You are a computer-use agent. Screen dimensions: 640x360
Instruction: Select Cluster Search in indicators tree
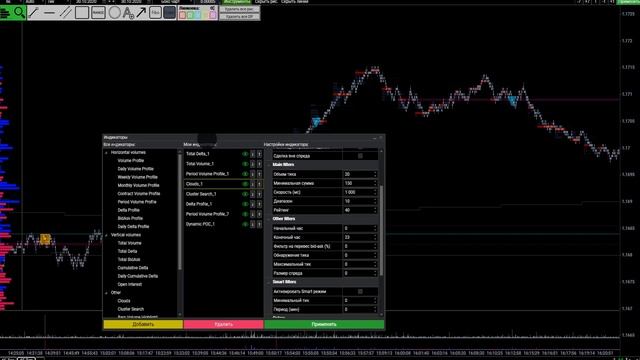pos(131,309)
